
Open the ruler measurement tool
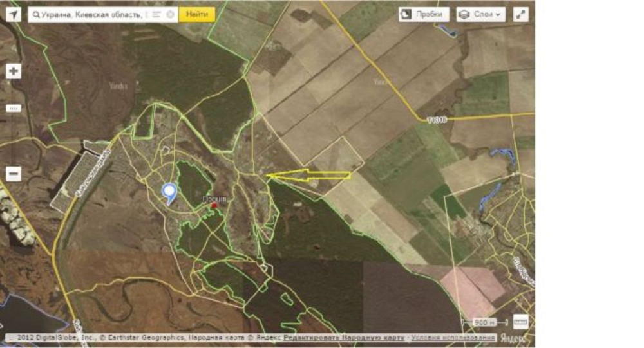[x=520, y=321]
